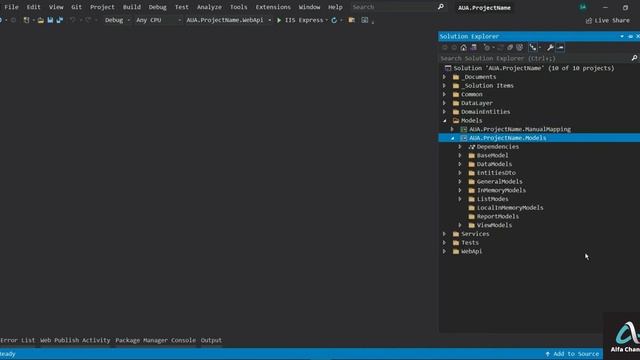The height and width of the screenshot is (360, 640).
Task: Switch to Output tab
Action: pyautogui.click(x=211, y=340)
